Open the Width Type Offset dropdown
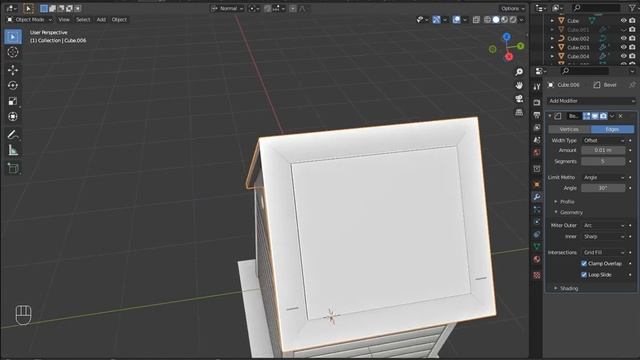Image resolution: width=640 pixels, height=360 pixels. [603, 140]
